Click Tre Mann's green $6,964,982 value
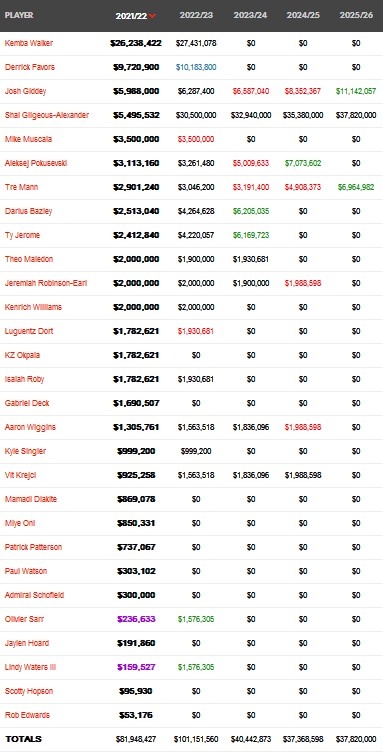 point(356,187)
